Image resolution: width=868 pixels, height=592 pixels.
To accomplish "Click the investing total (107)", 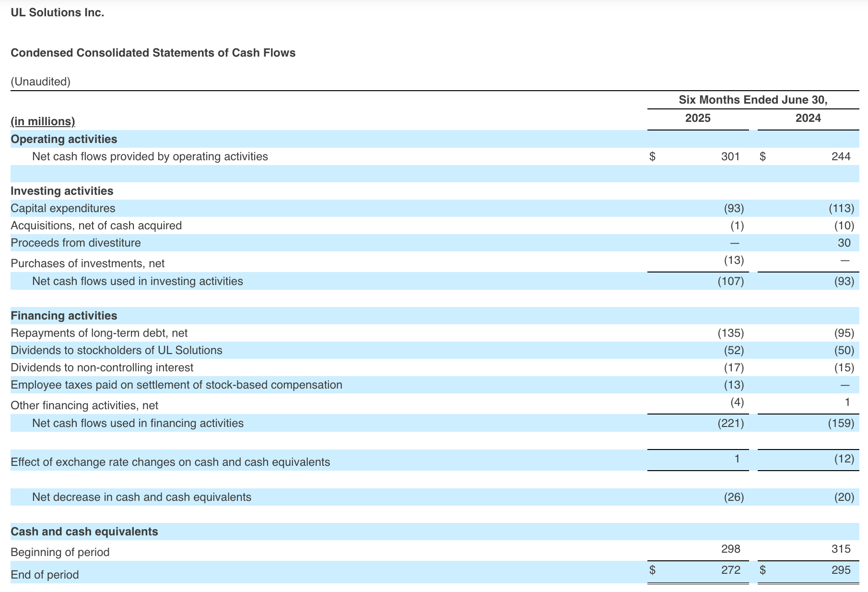I will click(x=731, y=281).
